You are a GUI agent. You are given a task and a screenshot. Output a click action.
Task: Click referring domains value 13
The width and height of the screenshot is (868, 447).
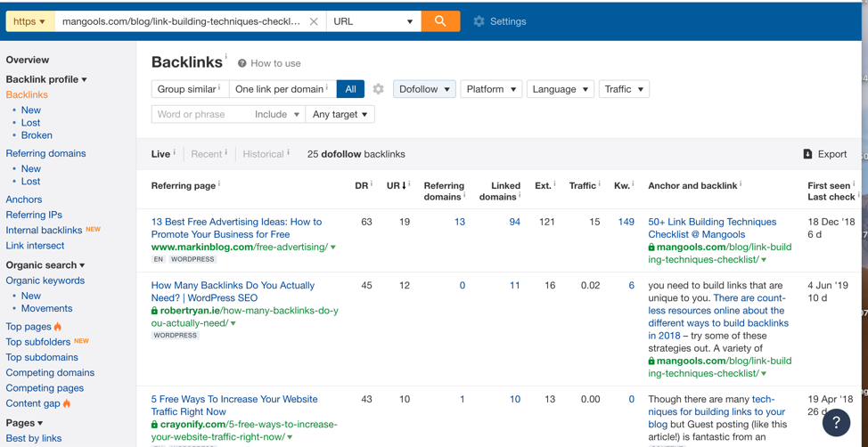[x=460, y=222]
